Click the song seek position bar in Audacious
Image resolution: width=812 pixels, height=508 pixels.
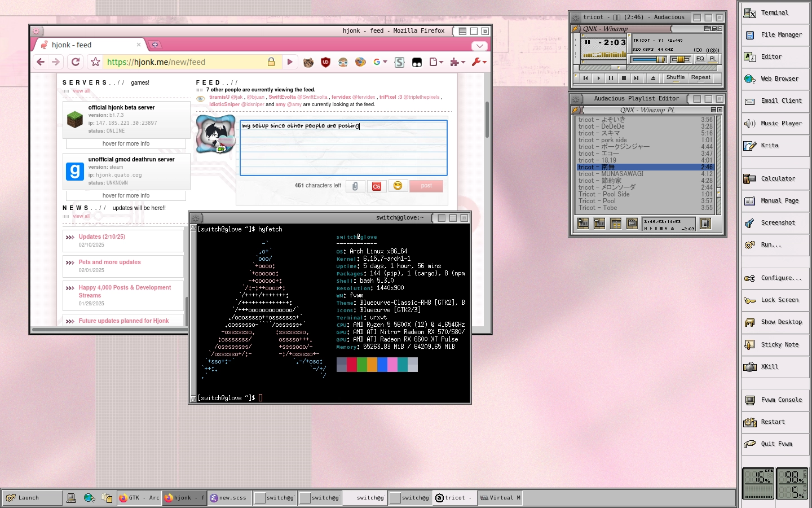(x=647, y=68)
